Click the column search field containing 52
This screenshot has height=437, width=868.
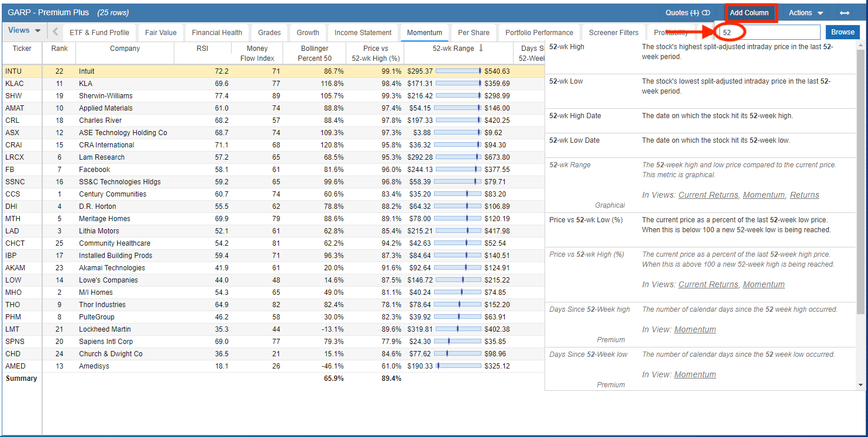(x=770, y=32)
